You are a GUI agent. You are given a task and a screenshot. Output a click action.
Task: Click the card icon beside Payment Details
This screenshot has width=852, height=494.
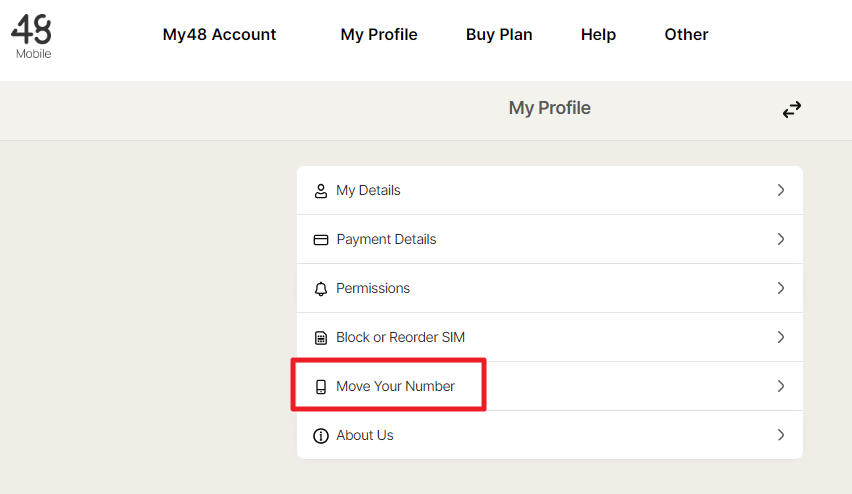click(321, 240)
